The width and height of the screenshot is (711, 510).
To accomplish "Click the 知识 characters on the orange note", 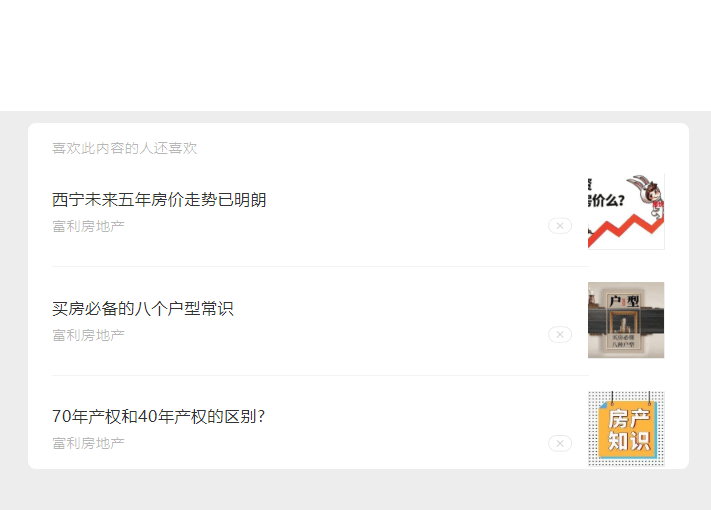I will 629,441.
